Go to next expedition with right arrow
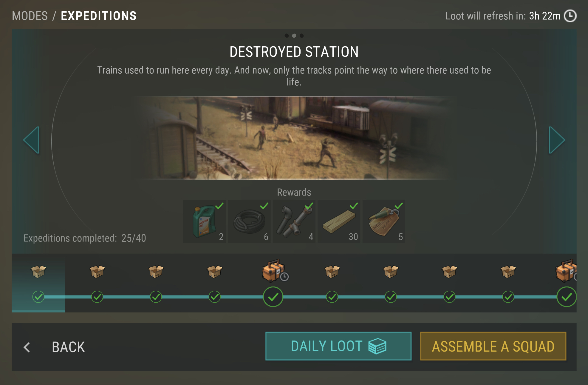Image resolution: width=588 pixels, height=385 pixels. click(557, 140)
